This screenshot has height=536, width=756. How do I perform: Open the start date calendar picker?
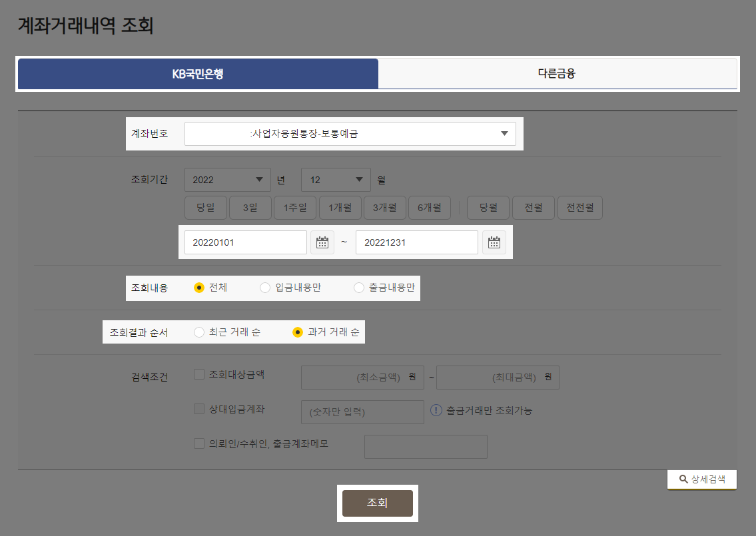322,242
